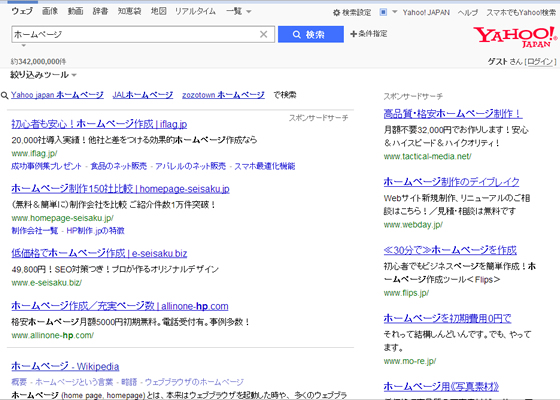Open the www.iflag.jp/ URL
Screen dimensions: 560x400
coord(34,154)
